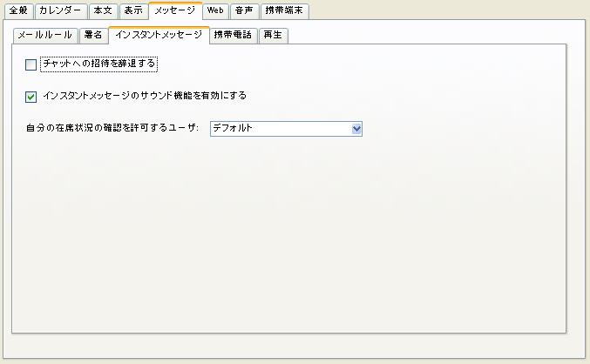Screen dimensions: 590x364
Task: Click the 自分の在席状況の確認を許可するユーザ label
Action: [x=112, y=128]
